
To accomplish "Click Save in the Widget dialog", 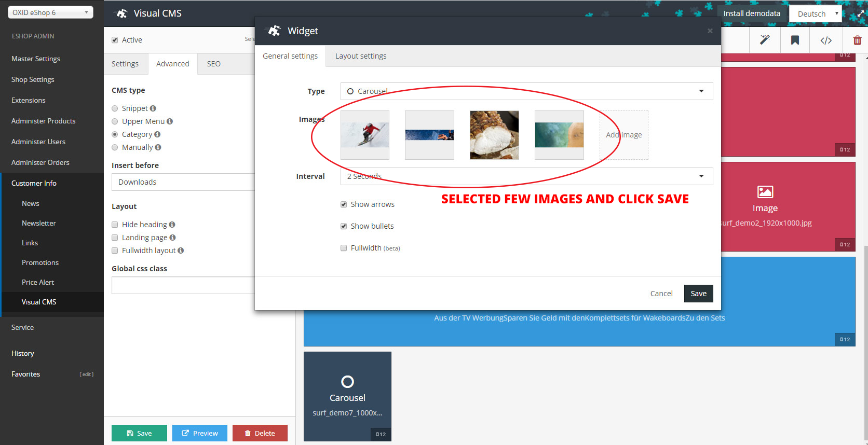I will pyautogui.click(x=698, y=294).
